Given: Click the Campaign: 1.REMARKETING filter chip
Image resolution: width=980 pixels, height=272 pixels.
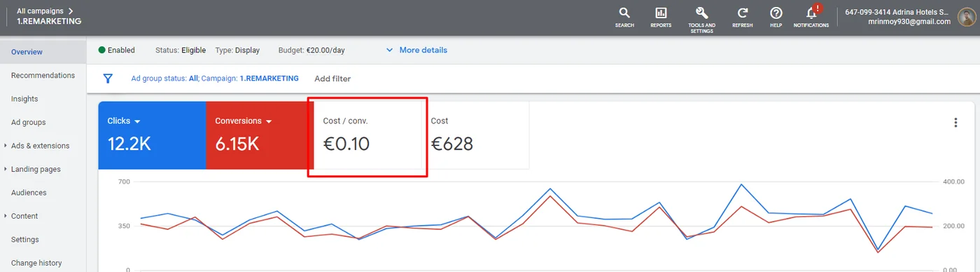Looking at the screenshot, I should 250,79.
